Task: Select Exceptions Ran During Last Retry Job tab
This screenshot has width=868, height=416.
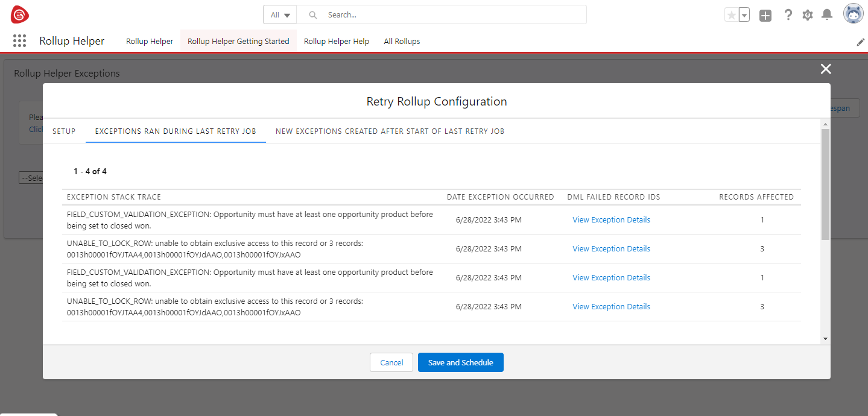Action: 176,131
